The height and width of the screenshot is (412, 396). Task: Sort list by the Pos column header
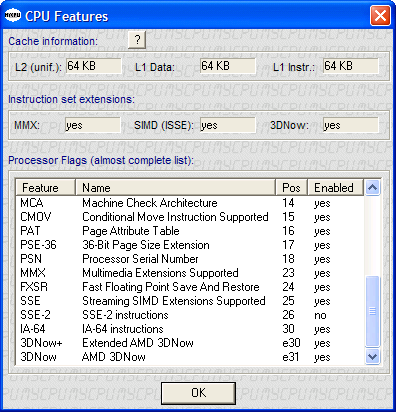(x=291, y=188)
